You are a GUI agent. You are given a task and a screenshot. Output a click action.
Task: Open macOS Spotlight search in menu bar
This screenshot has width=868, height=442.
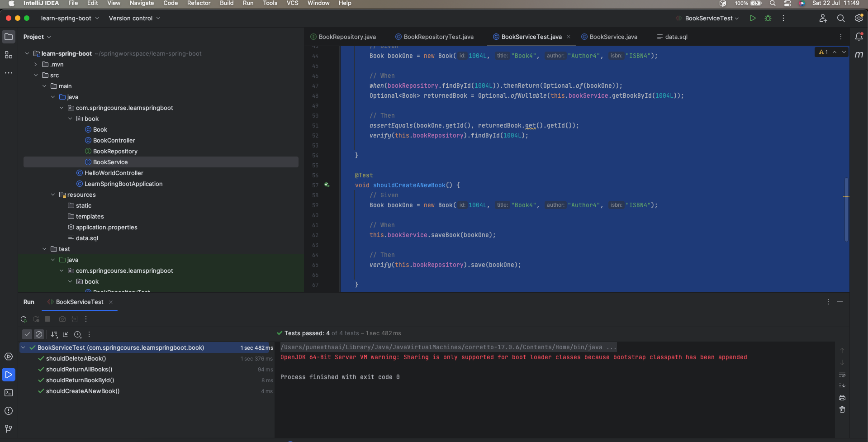pyautogui.click(x=773, y=3)
